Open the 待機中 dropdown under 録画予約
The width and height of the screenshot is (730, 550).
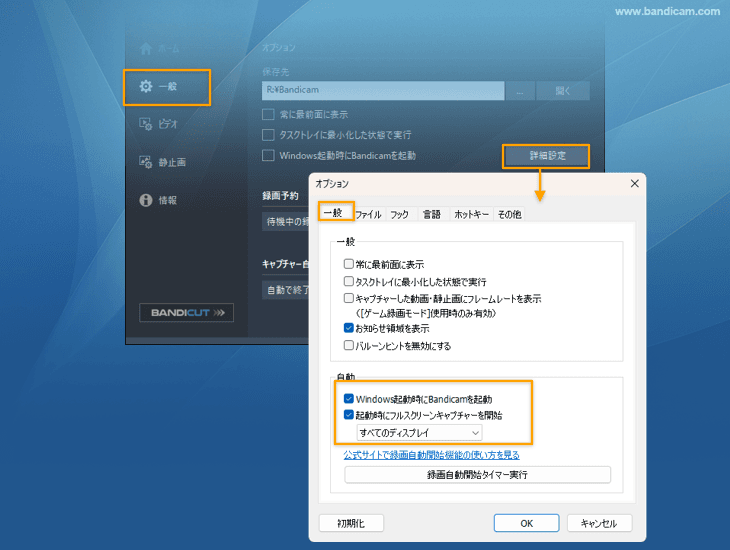pyautogui.click(x=285, y=221)
